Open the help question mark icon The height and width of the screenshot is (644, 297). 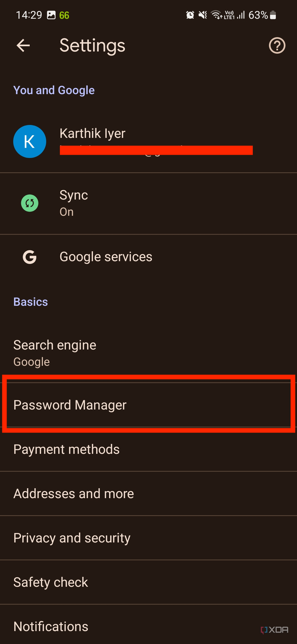click(x=277, y=45)
